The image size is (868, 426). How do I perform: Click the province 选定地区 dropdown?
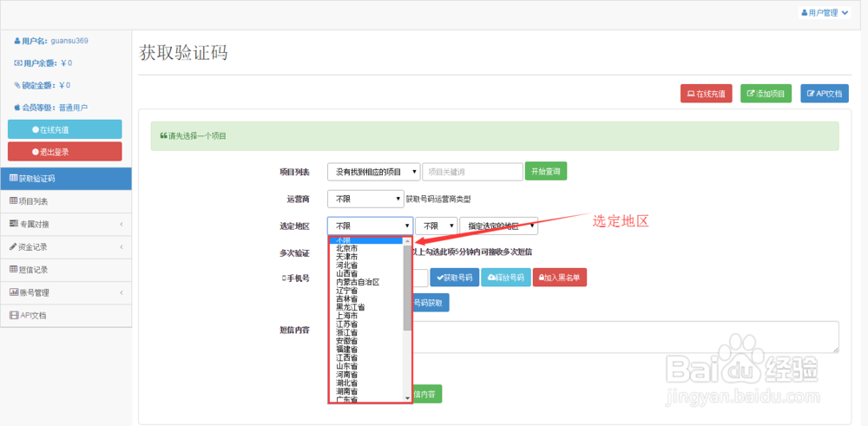pyautogui.click(x=371, y=226)
